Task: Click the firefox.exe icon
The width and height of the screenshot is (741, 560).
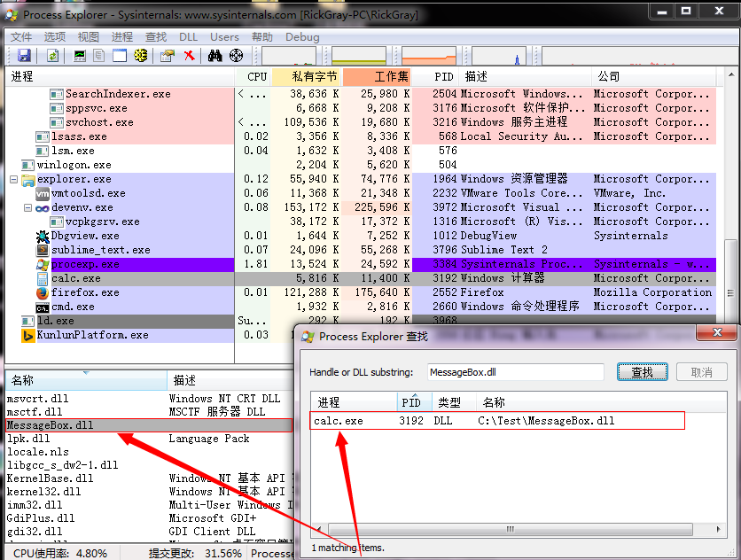Action: pos(43,293)
